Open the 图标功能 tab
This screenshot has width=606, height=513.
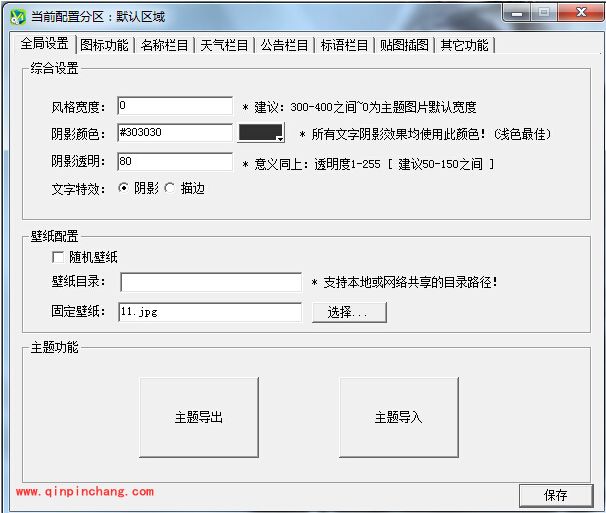click(104, 45)
